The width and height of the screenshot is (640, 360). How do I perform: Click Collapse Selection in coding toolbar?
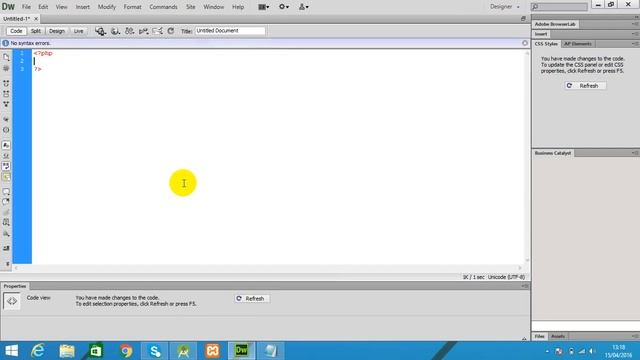[6, 94]
